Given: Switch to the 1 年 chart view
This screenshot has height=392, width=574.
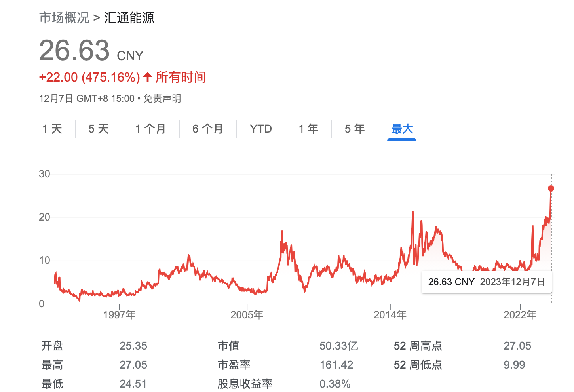Looking at the screenshot, I should pos(308,129).
